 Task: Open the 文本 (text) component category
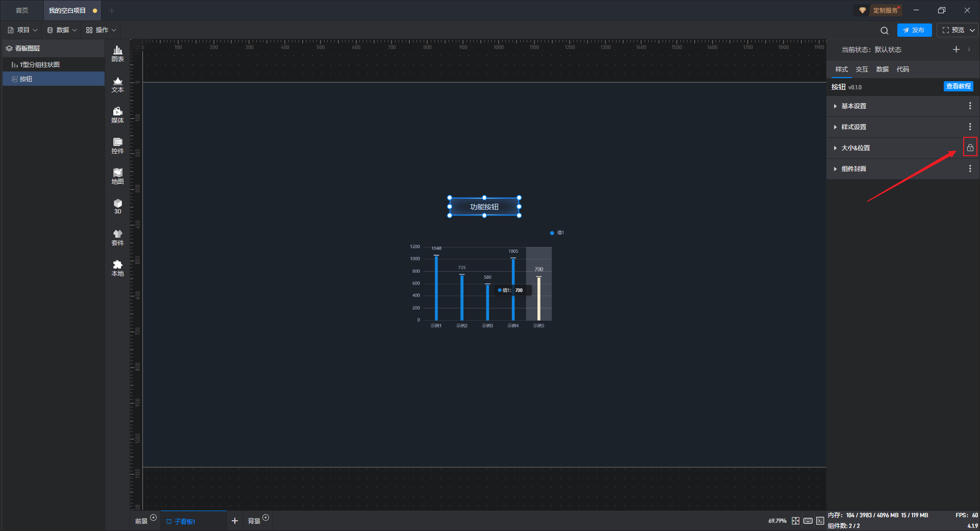point(117,84)
